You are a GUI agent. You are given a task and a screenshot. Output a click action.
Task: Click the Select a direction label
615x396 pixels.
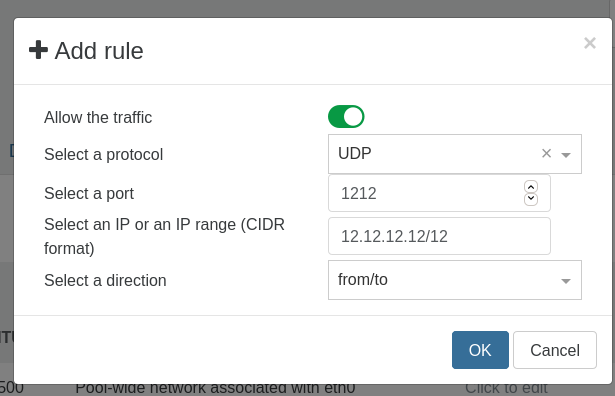point(105,280)
